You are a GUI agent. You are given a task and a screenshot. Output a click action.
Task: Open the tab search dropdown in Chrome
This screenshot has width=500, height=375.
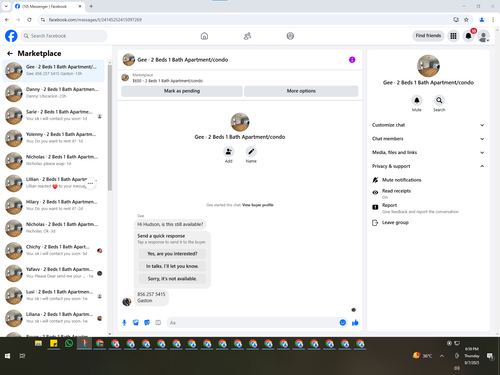click(6, 6)
